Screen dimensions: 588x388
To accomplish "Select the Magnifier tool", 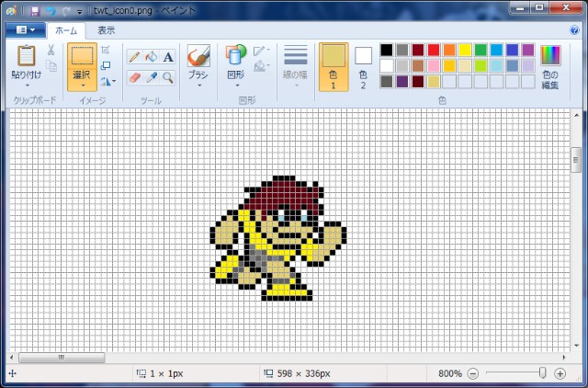I will pos(168,77).
